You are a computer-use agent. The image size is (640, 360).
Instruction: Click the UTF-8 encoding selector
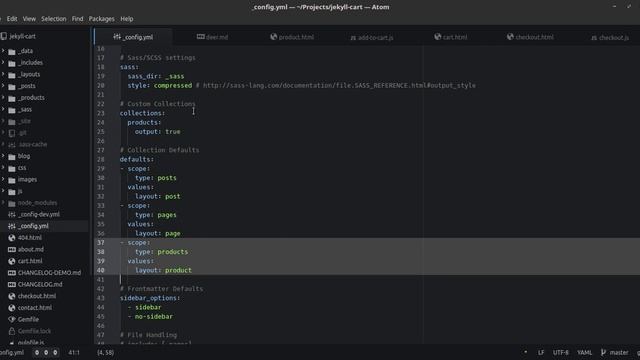click(560, 352)
